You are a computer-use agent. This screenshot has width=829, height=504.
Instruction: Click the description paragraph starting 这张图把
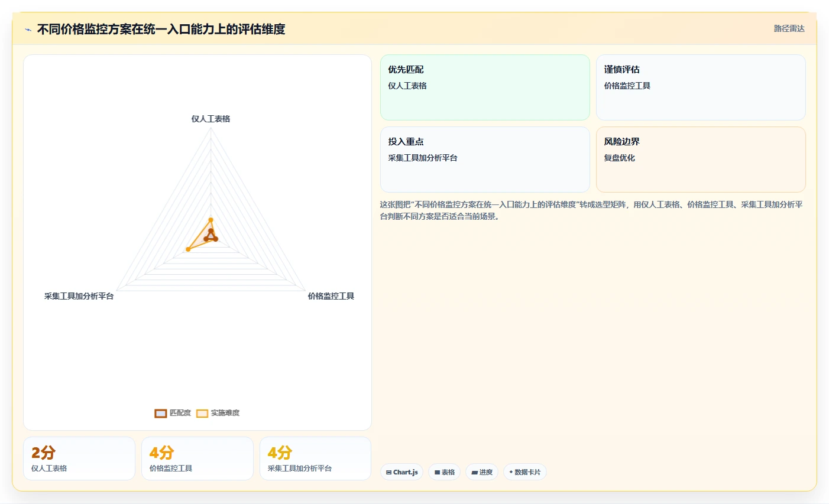coord(591,210)
